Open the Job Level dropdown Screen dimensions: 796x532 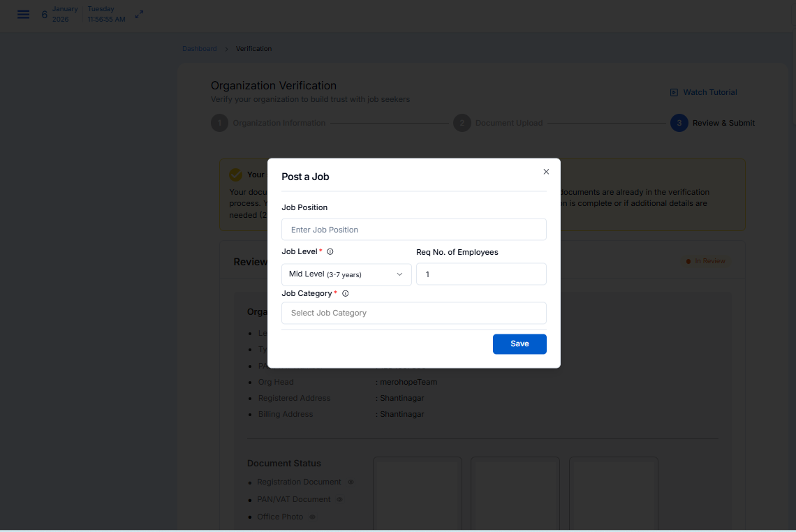346,274
